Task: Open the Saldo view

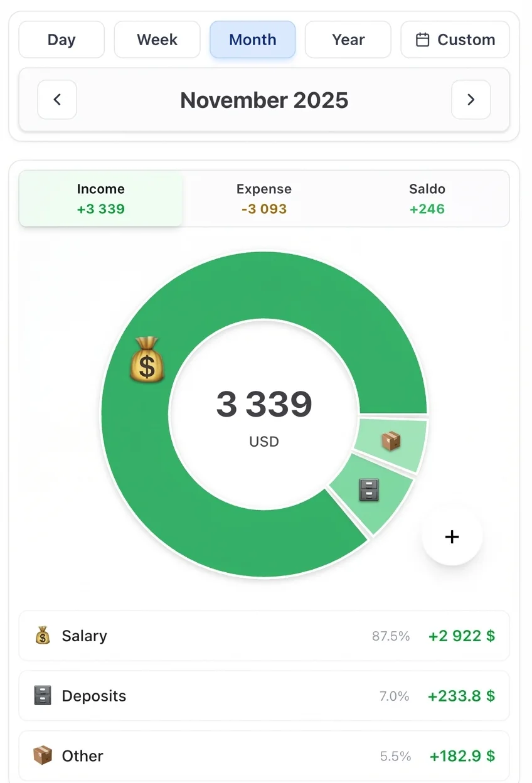Action: click(x=427, y=198)
